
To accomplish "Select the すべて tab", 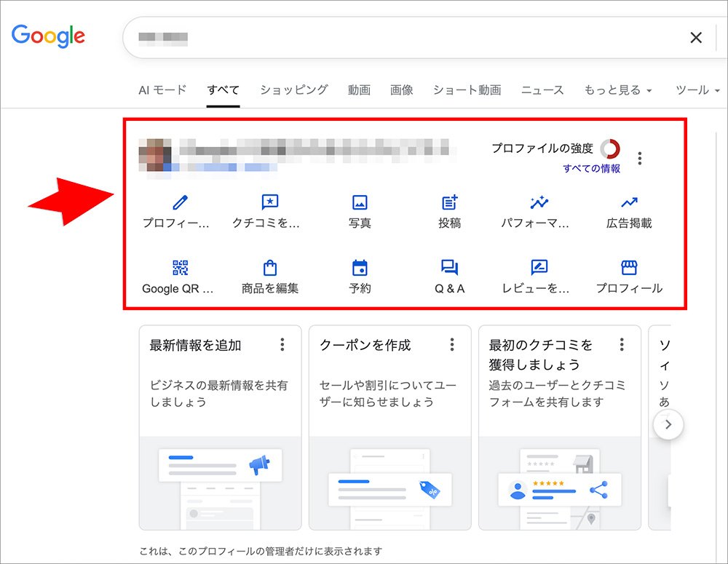I will coord(223,90).
